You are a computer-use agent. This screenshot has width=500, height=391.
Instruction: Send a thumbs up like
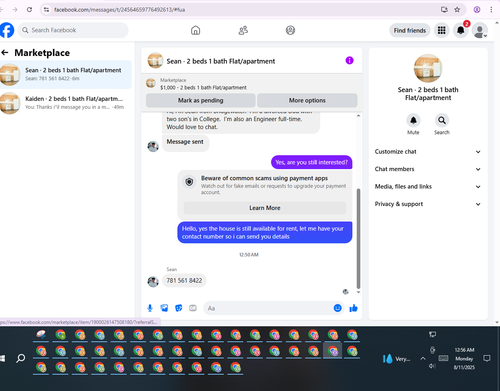click(x=354, y=308)
